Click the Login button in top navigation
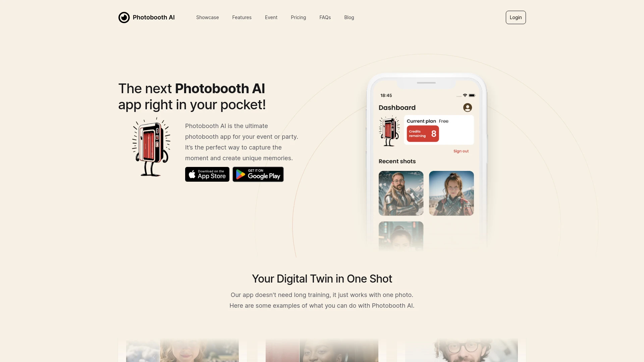Screen dimensions: 644x362 pos(516,17)
